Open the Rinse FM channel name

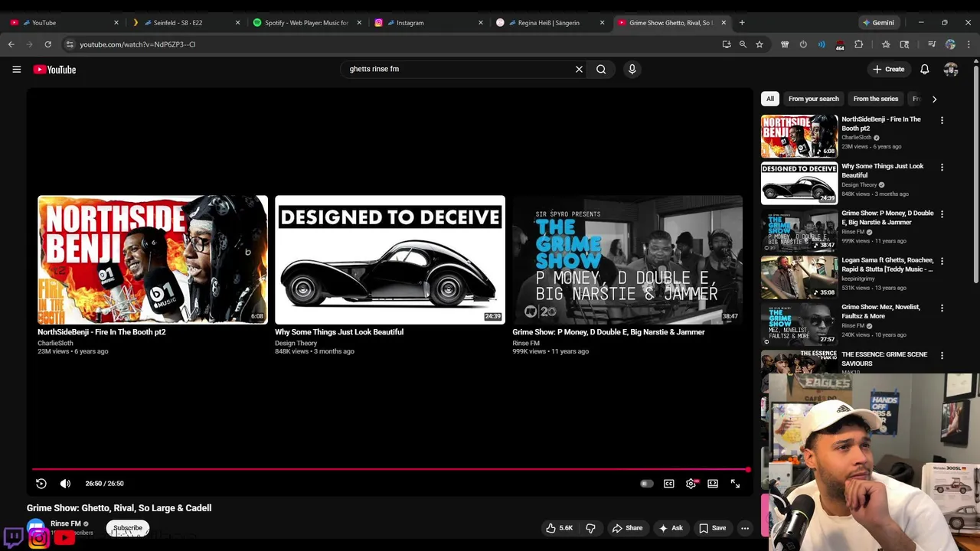[66, 523]
